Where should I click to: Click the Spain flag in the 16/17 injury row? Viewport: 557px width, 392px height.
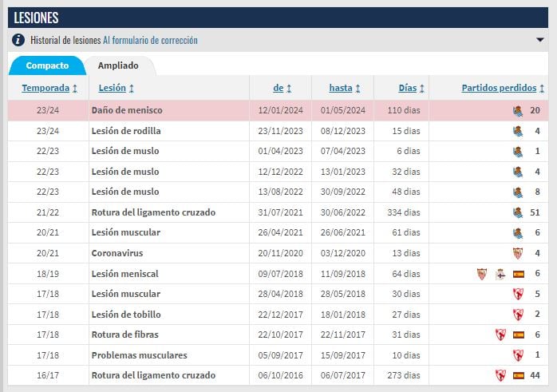point(518,375)
